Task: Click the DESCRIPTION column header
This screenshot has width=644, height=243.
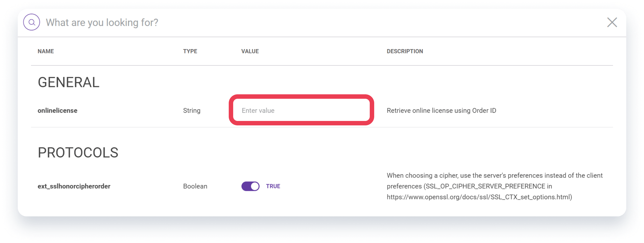Action: coord(405,51)
